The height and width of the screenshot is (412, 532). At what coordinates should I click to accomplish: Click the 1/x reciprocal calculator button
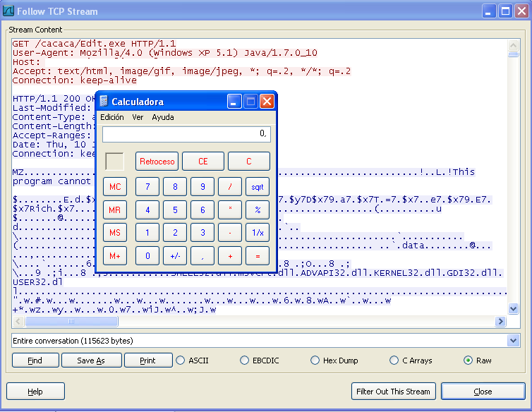tap(258, 233)
